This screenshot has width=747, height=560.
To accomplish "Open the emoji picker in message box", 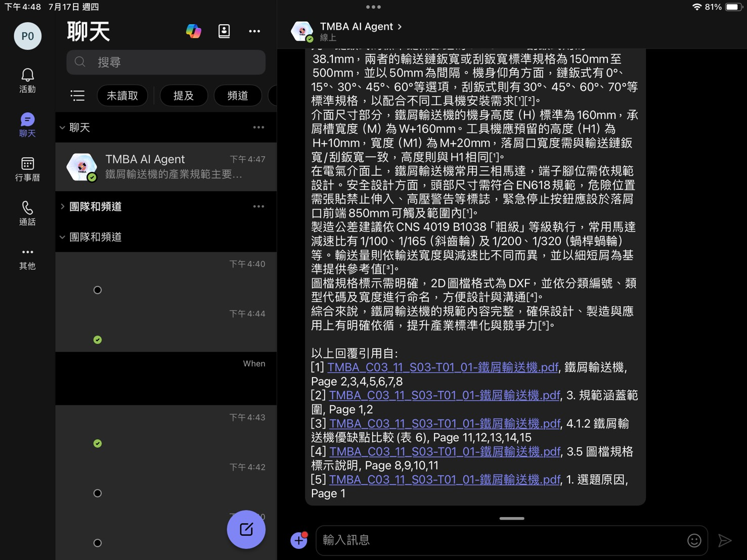I will [x=694, y=540].
